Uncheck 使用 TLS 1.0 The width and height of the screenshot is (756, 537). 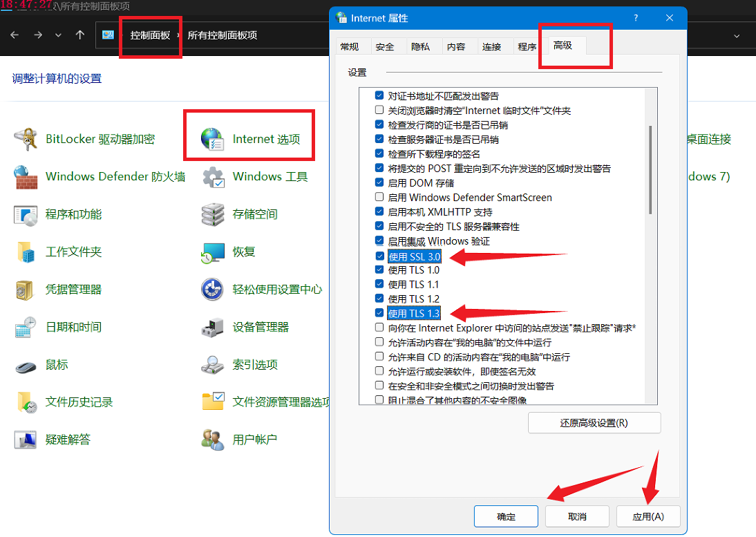coord(379,270)
